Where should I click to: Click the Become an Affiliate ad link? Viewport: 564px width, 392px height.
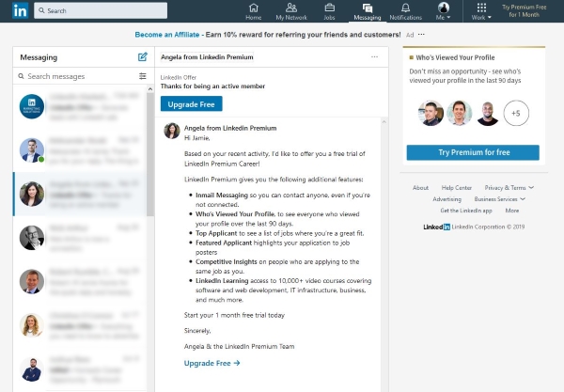pos(167,35)
